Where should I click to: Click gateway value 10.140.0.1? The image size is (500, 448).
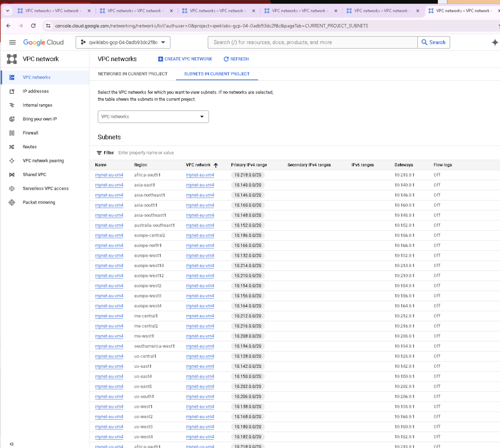[404, 185]
